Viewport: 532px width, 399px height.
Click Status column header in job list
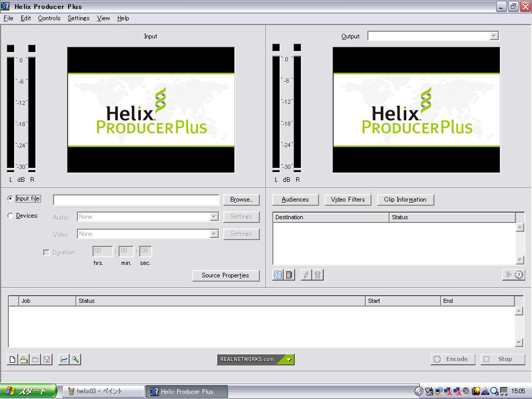[220, 301]
